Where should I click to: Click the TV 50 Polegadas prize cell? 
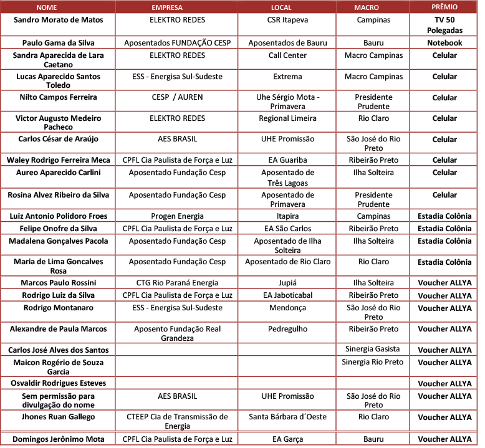point(444,25)
